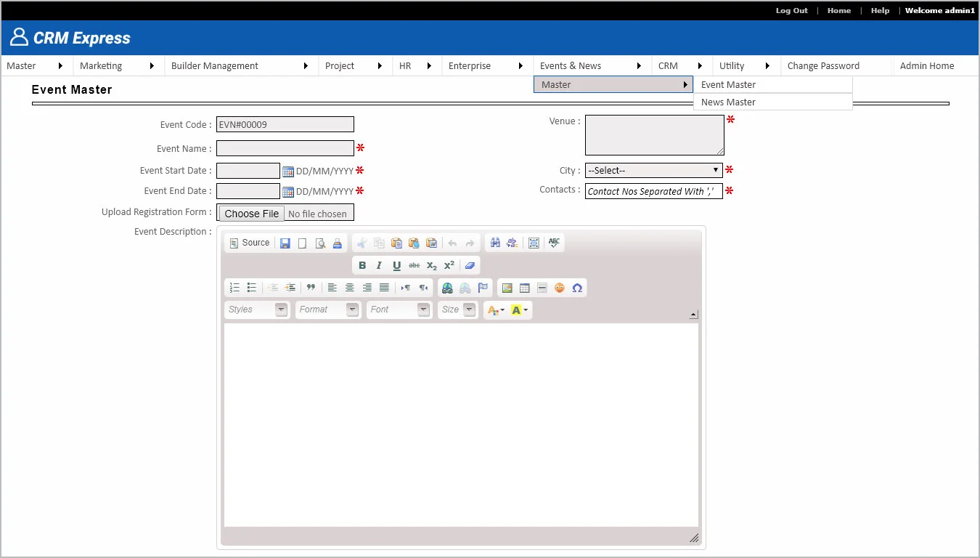Set text direction left to right
The image size is (980, 558).
[406, 288]
